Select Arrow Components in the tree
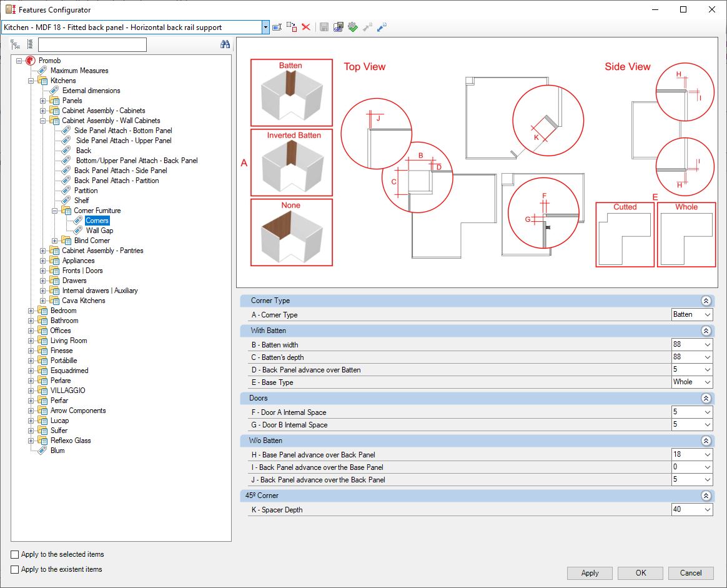The width and height of the screenshot is (727, 588). (x=78, y=411)
